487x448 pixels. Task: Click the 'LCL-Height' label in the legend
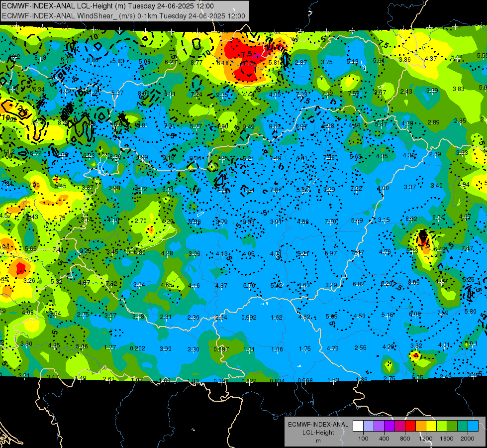coord(318,433)
